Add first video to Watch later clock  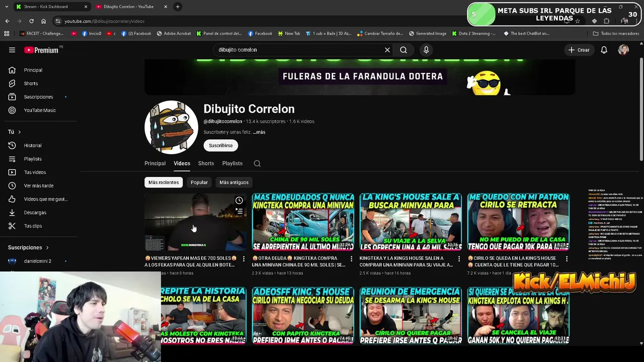(x=239, y=201)
